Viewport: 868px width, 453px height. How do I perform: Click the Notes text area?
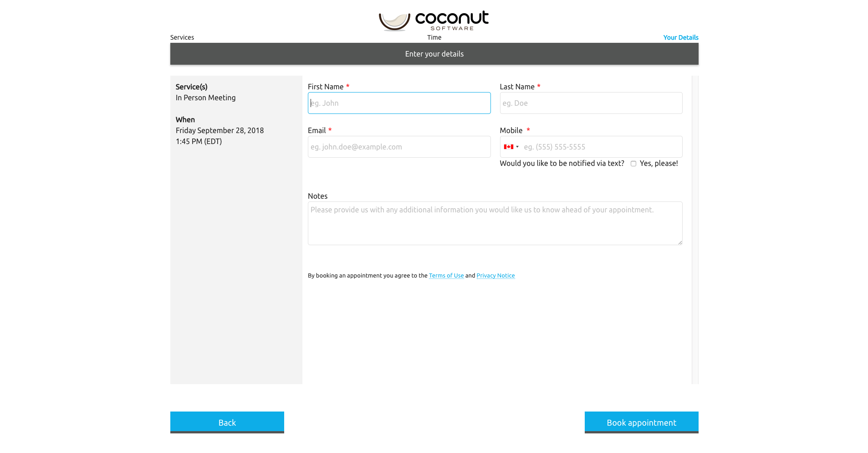(x=495, y=223)
